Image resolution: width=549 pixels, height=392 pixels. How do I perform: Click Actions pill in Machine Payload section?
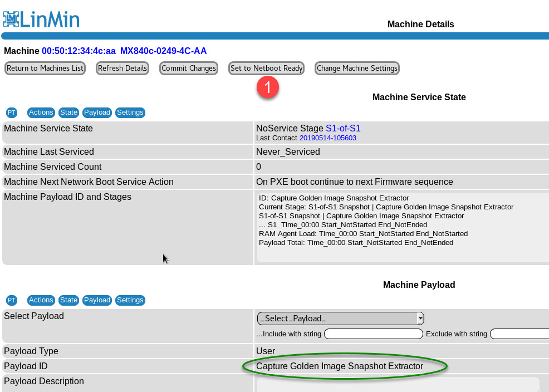point(41,300)
